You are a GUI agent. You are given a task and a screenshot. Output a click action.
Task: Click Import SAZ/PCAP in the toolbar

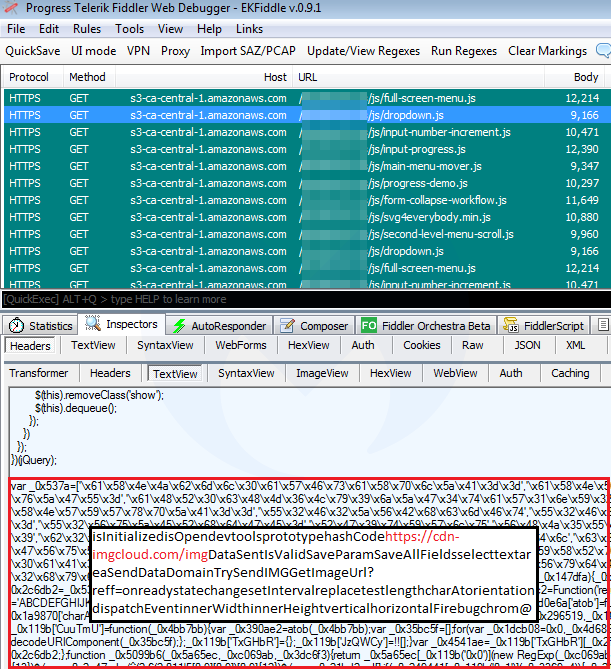tap(248, 50)
